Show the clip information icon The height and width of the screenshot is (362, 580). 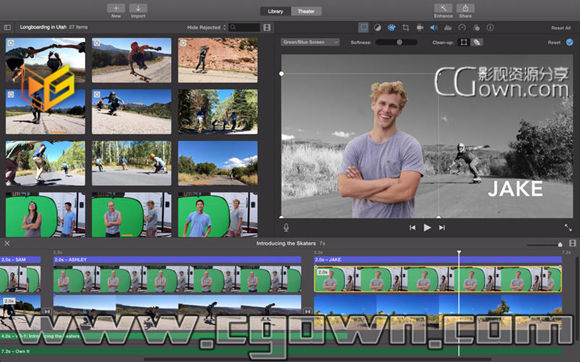click(x=490, y=28)
